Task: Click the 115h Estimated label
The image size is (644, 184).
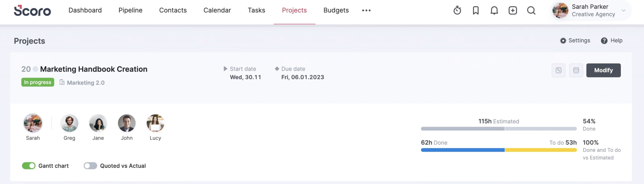Action: point(498,121)
